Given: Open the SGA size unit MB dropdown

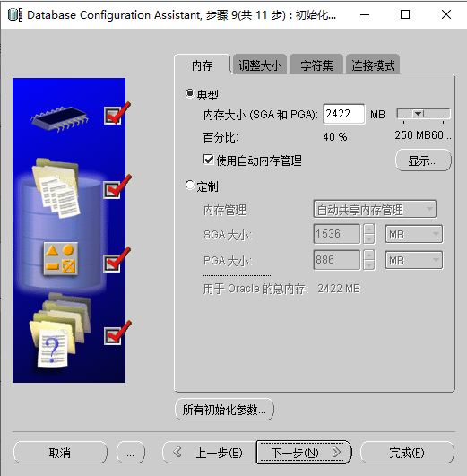Looking at the screenshot, I should pyautogui.click(x=414, y=234).
